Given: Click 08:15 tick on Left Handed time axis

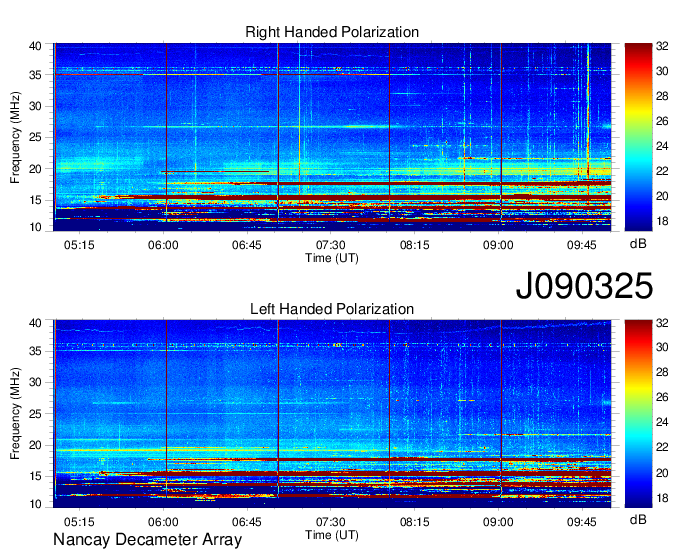Looking at the screenshot, I should [x=414, y=522].
